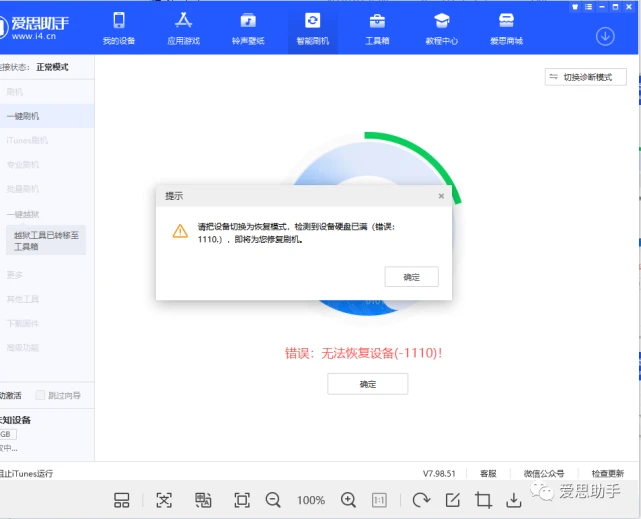This screenshot has height=519, width=641.
Task: Open 铃声壁纸 ringtones and wallpapers tab
Action: (248, 29)
